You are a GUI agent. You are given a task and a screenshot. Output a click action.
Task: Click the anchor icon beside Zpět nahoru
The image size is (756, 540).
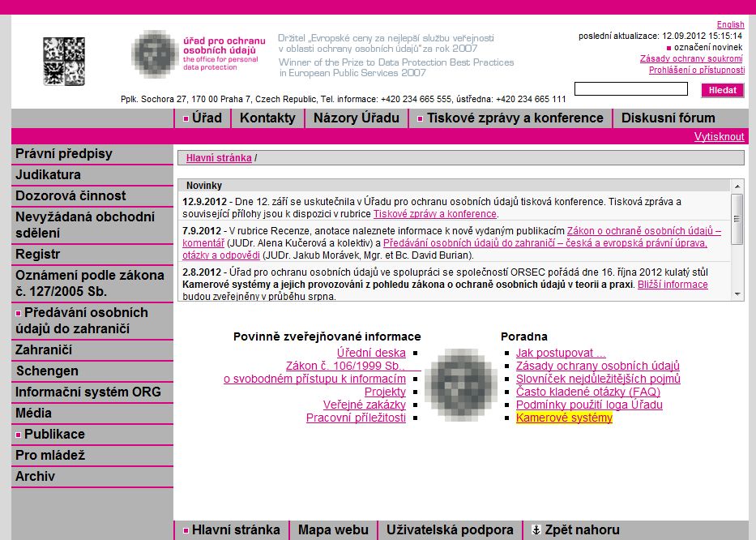(x=536, y=530)
